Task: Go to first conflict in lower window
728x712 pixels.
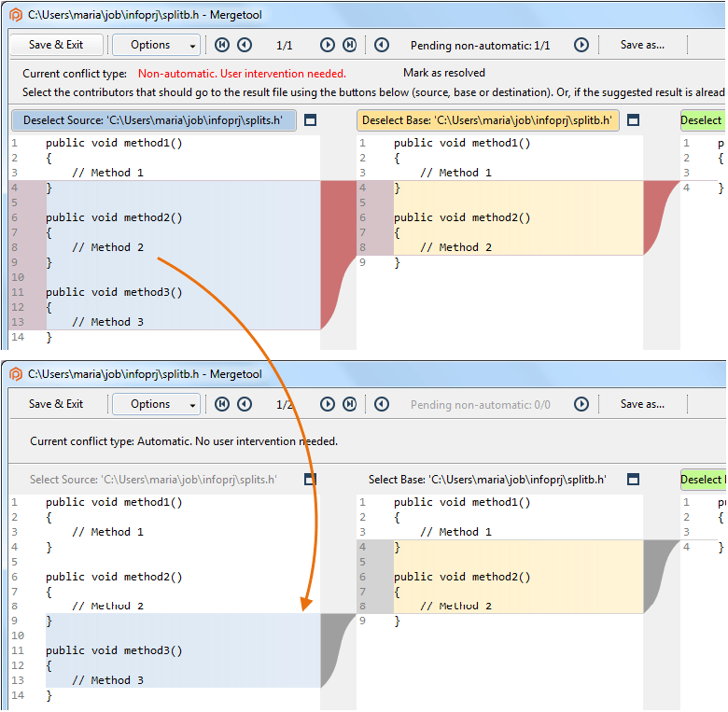Action: [x=222, y=404]
